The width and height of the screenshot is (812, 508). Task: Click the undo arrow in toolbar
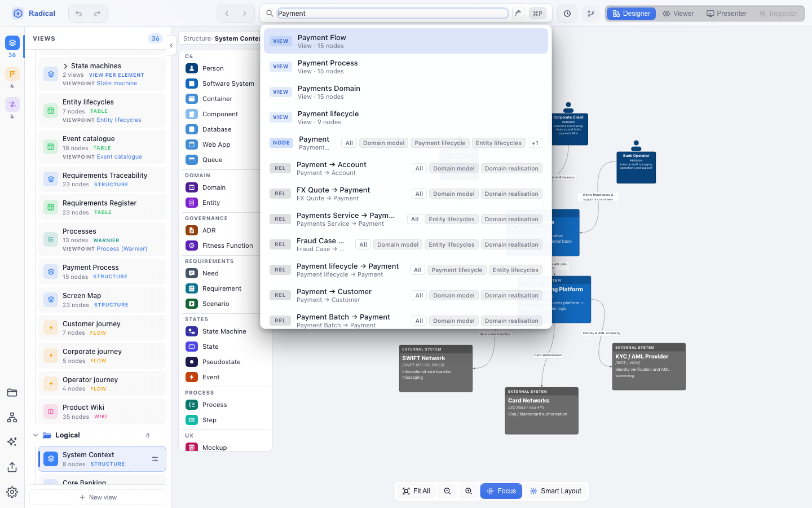click(79, 14)
